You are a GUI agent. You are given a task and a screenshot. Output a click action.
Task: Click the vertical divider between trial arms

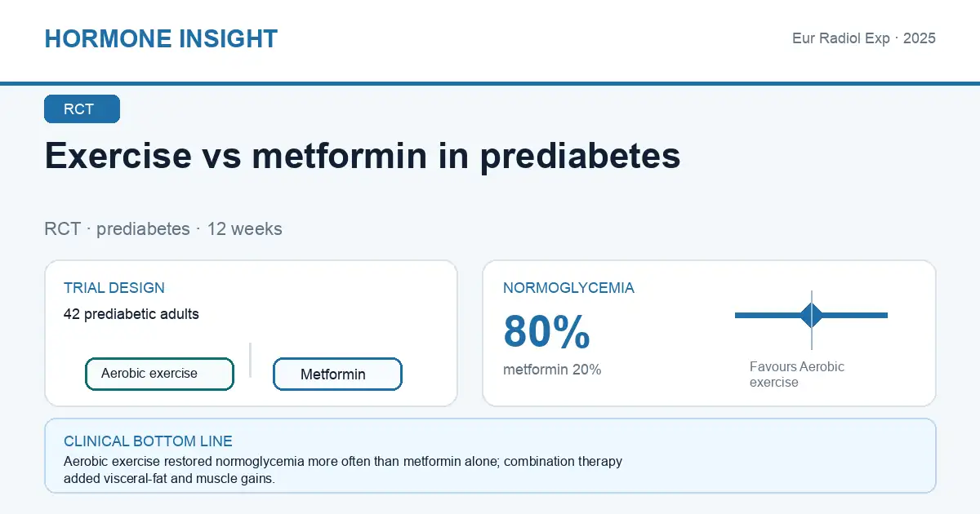(251, 360)
